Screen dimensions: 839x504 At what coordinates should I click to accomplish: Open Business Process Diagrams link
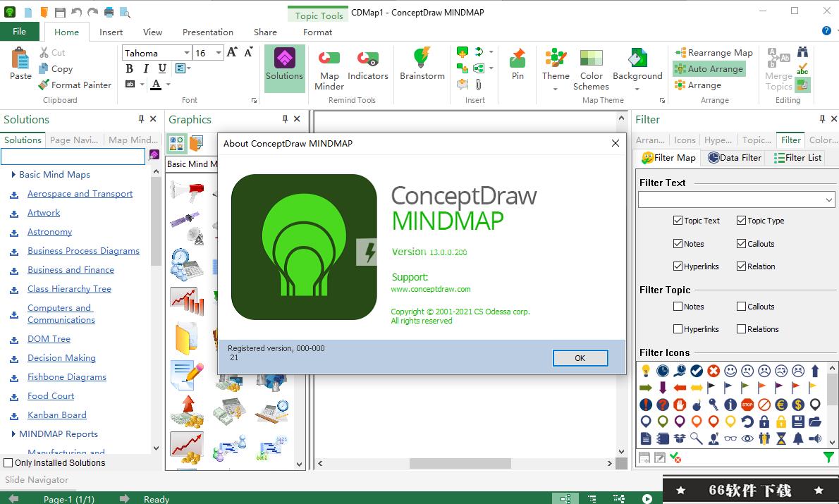[83, 250]
